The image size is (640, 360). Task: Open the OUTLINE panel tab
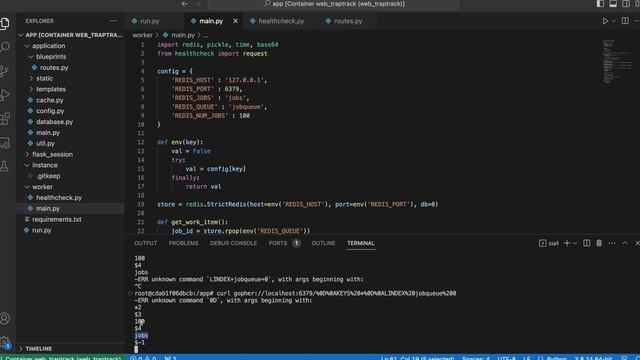pyautogui.click(x=323, y=243)
